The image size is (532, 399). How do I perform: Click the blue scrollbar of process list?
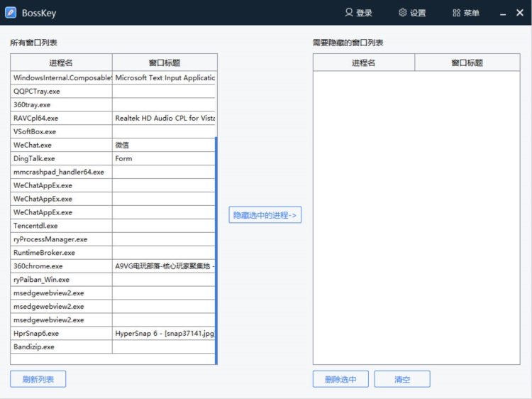click(x=216, y=248)
